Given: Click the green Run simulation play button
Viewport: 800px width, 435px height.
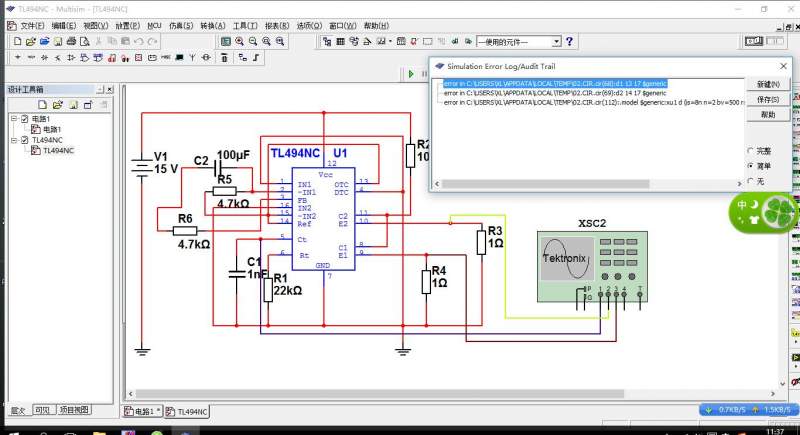Looking at the screenshot, I should pyautogui.click(x=411, y=74).
